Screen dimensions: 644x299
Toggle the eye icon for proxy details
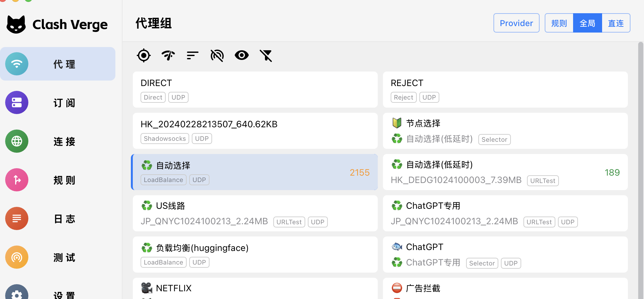241,55
